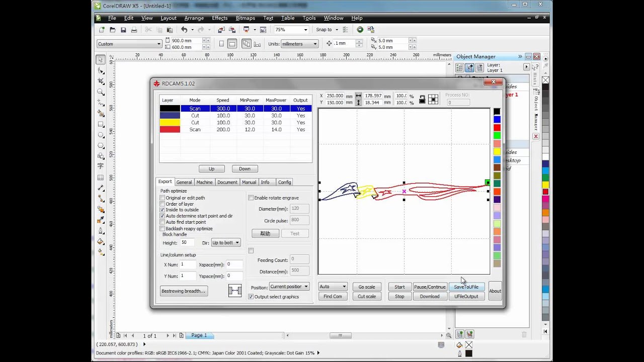Select the Freehand tool in toolbox
The image size is (644, 362).
click(101, 103)
